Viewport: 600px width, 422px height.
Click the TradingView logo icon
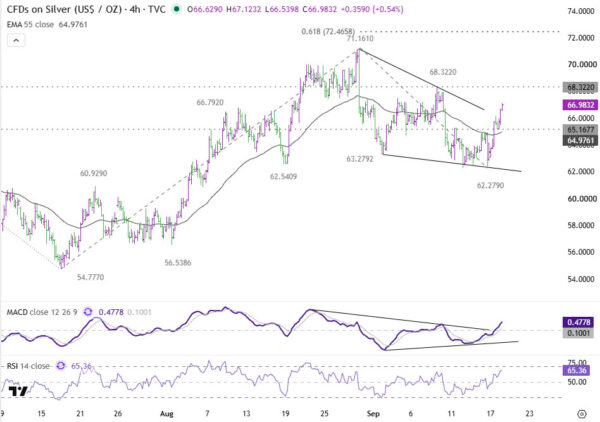coord(18,391)
